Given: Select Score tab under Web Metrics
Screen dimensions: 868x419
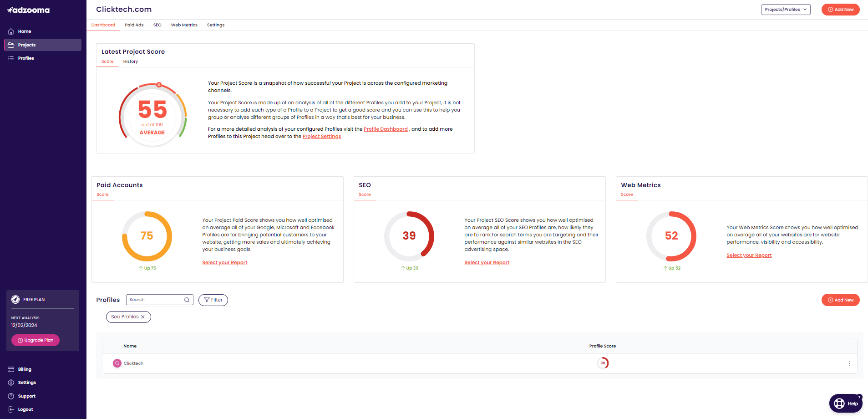Looking at the screenshot, I should click(627, 194).
